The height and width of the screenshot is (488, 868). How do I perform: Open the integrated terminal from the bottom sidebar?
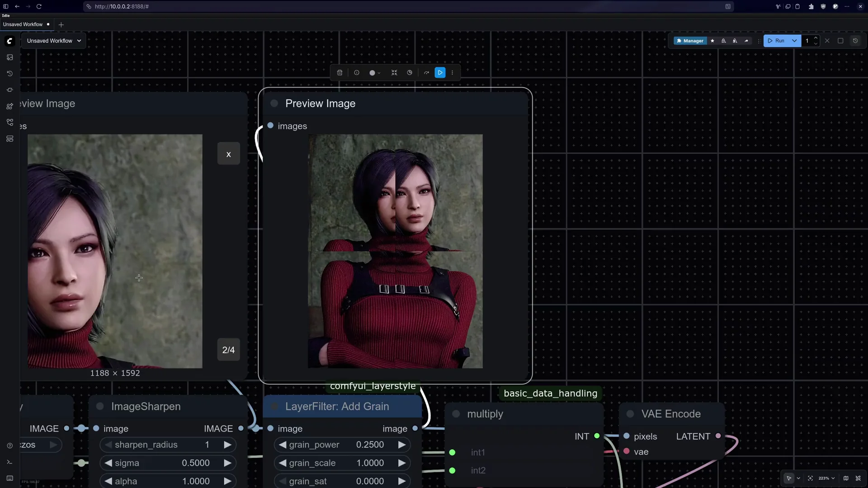(9, 462)
